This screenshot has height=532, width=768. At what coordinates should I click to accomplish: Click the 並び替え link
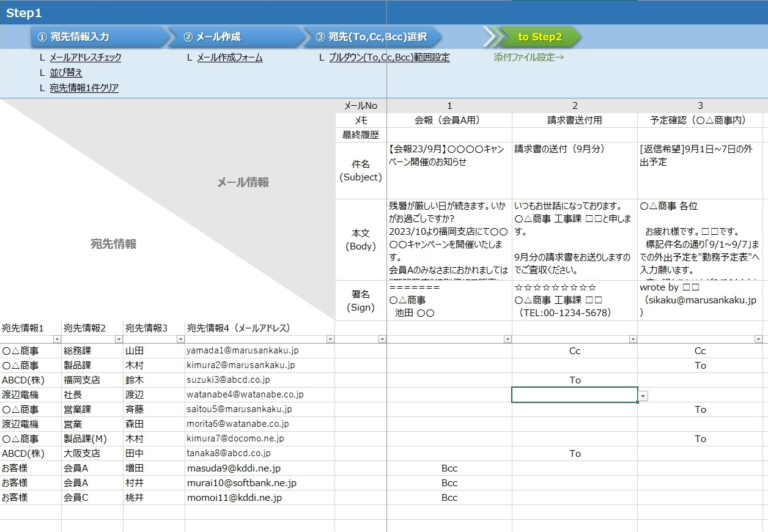[66, 73]
